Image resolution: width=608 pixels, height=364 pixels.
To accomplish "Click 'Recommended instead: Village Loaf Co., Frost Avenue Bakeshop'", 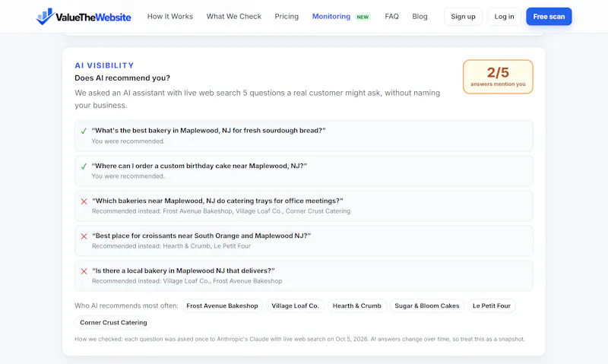I will 187,281.
